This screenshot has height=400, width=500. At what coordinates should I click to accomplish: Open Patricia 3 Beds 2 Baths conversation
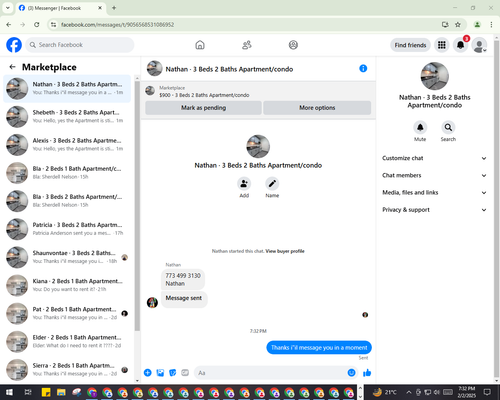[x=67, y=229]
